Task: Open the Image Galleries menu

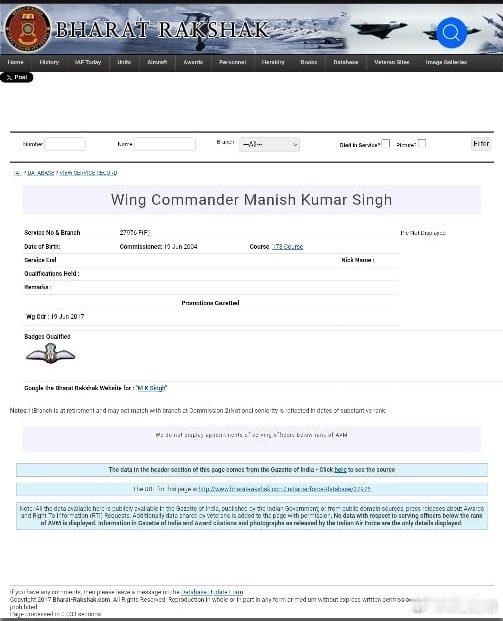Action: 446,62
